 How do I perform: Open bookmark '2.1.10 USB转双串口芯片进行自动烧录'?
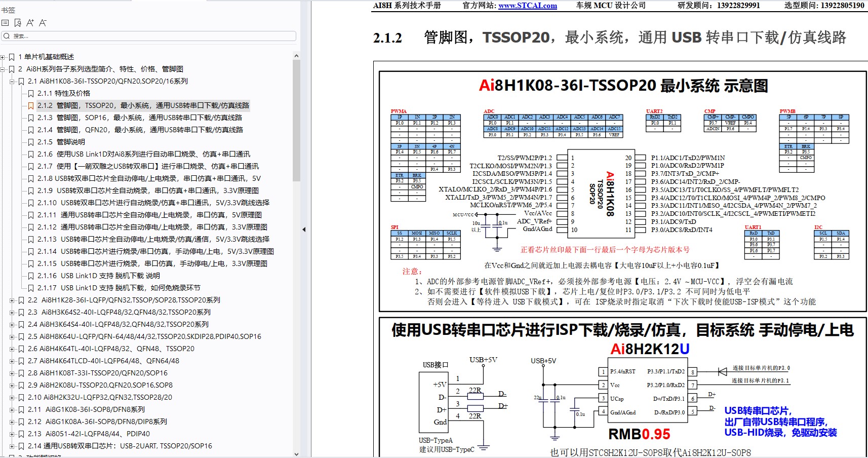153,203
